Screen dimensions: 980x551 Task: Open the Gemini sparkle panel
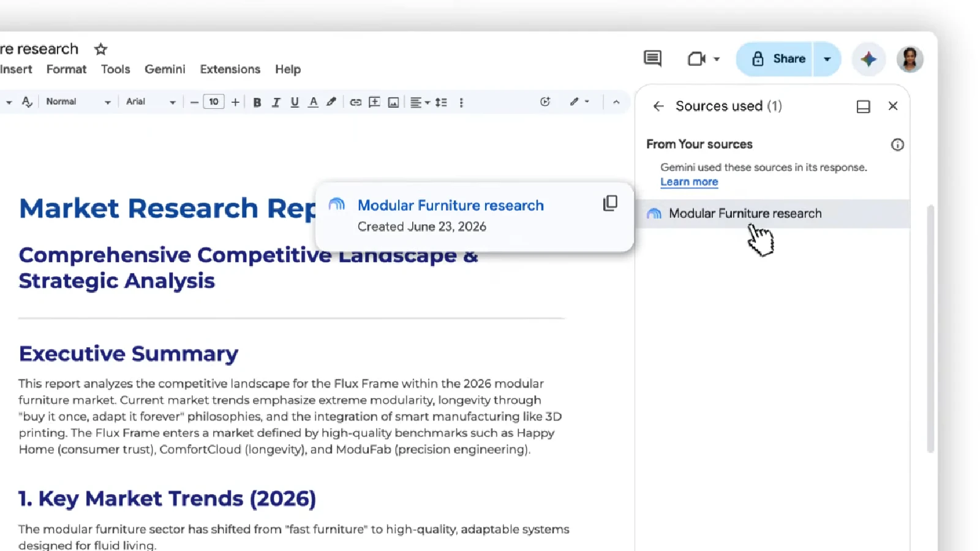point(869,59)
